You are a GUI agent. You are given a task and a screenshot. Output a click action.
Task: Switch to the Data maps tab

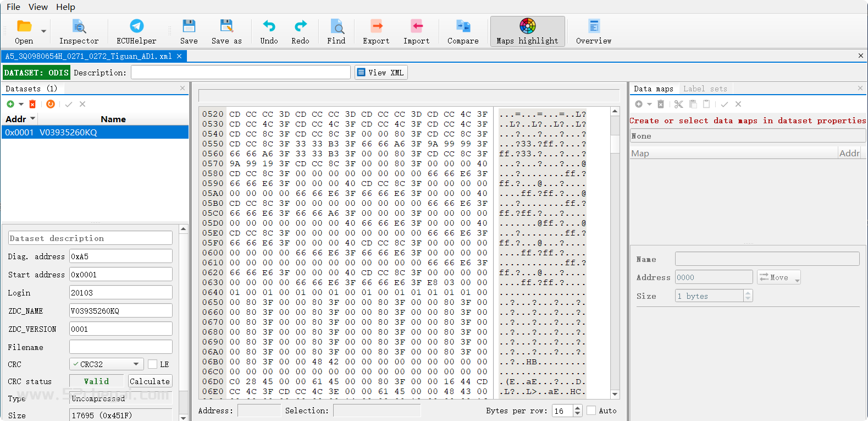tap(653, 89)
